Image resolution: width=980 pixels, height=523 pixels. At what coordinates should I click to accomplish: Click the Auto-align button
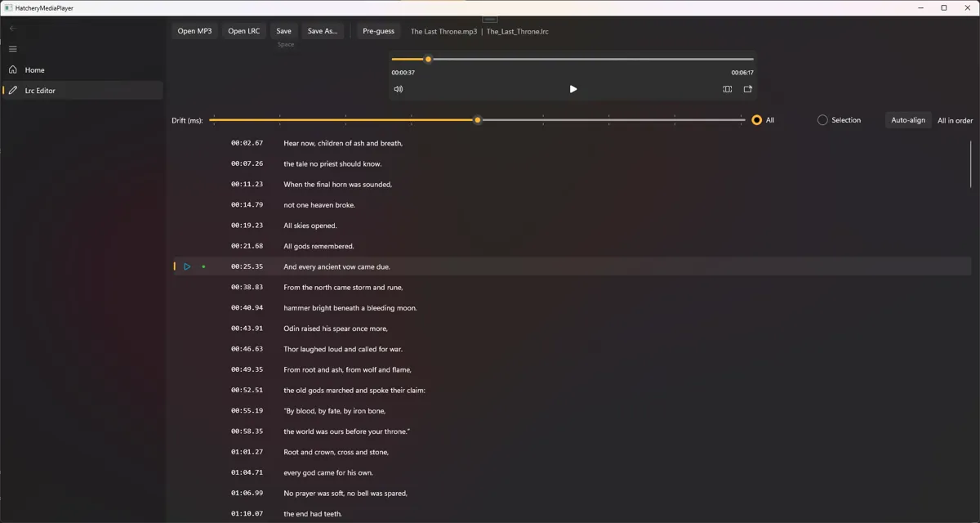pos(908,120)
